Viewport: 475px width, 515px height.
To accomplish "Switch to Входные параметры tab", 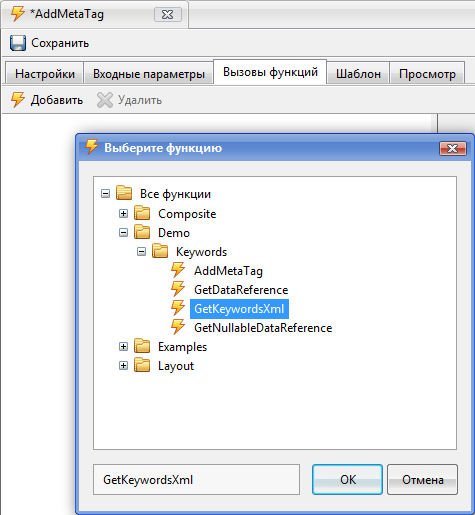I will pyautogui.click(x=149, y=74).
